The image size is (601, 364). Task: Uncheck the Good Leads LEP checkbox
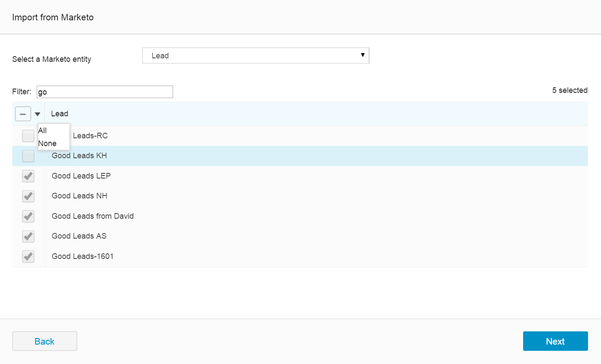coord(28,176)
